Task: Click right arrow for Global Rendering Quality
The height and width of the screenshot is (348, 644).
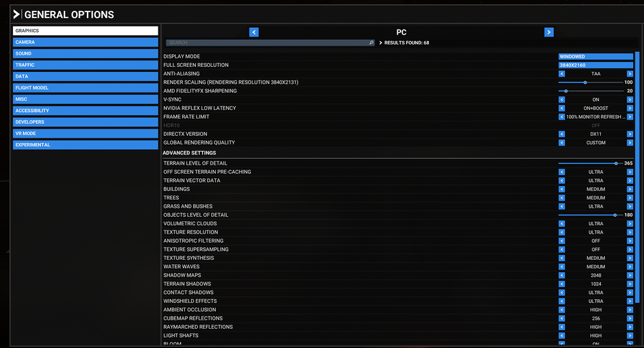Action: pyautogui.click(x=630, y=143)
